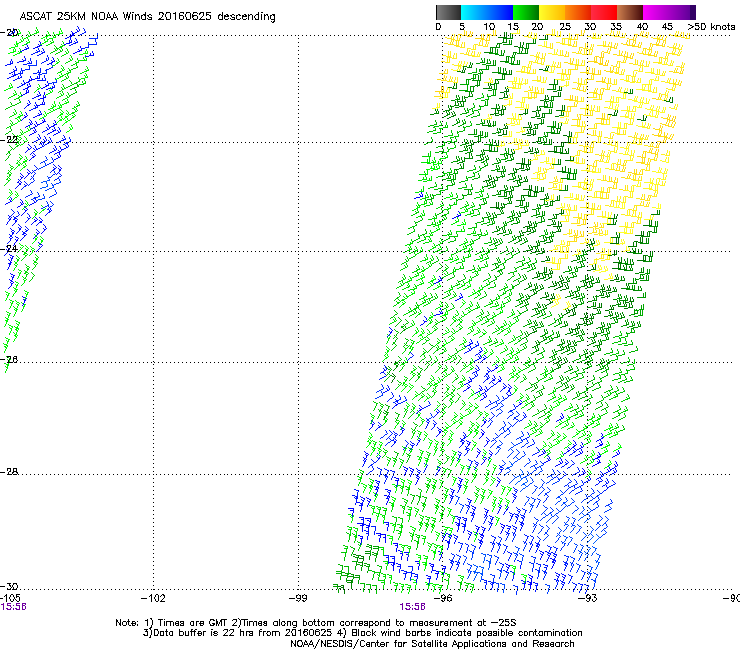Image resolution: width=740 pixels, height=650 pixels.
Task: Click the '40' legend scale label
Action: pyautogui.click(x=642, y=27)
